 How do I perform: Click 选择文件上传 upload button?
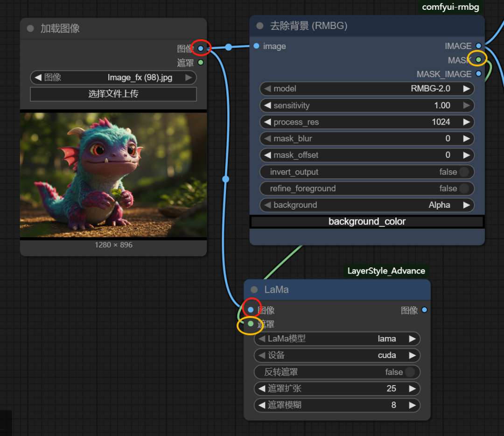[113, 94]
